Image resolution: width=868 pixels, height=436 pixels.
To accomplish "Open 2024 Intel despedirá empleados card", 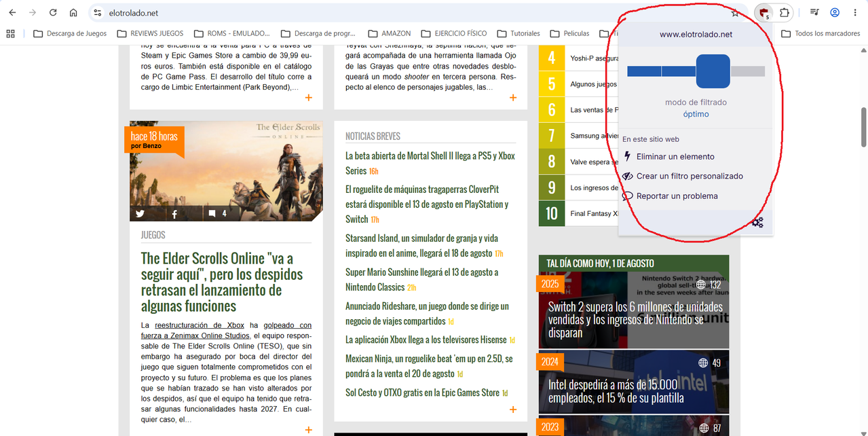I will pyautogui.click(x=634, y=382).
